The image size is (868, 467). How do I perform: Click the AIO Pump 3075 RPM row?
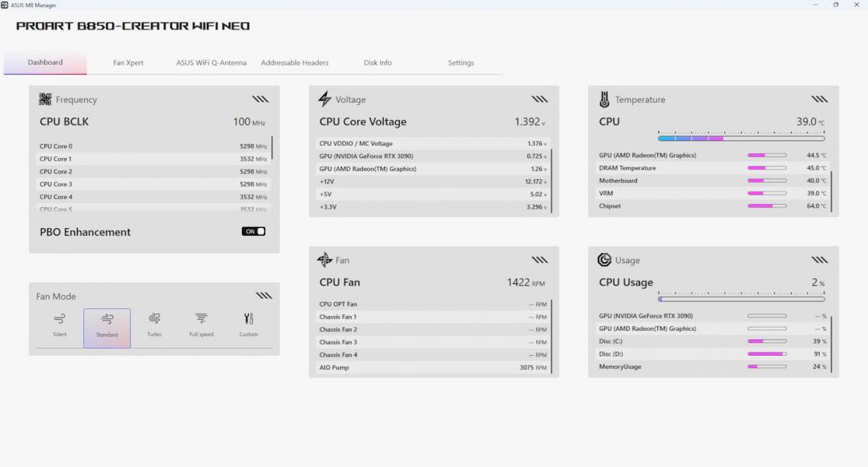pyautogui.click(x=433, y=368)
